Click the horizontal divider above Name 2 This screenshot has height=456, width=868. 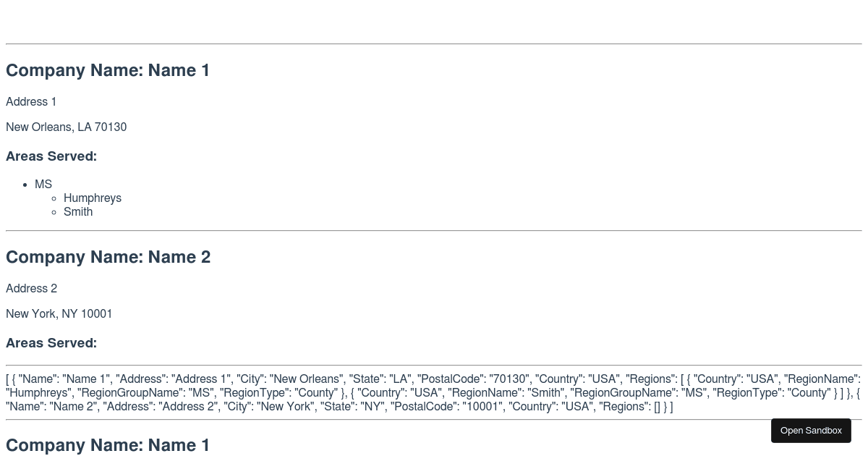coord(434,231)
